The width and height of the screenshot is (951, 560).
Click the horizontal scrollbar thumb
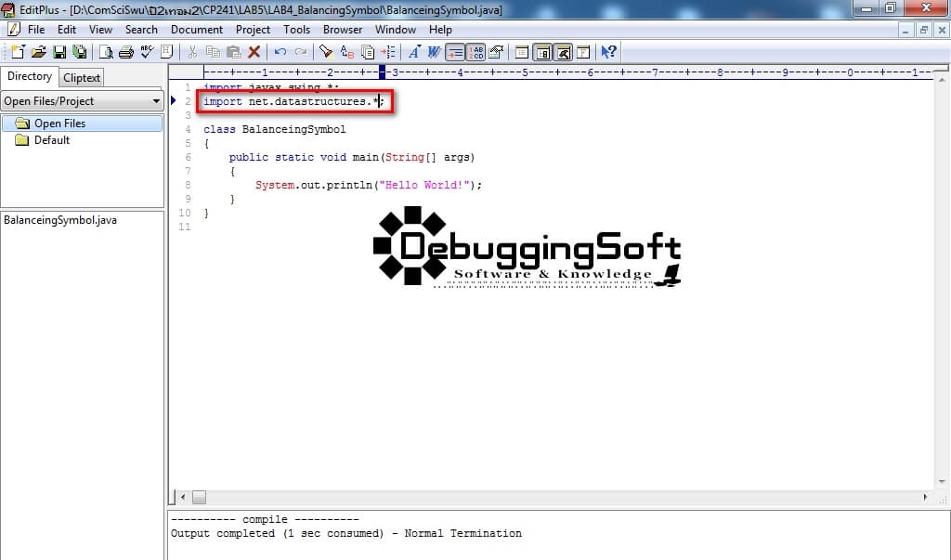pyautogui.click(x=199, y=497)
